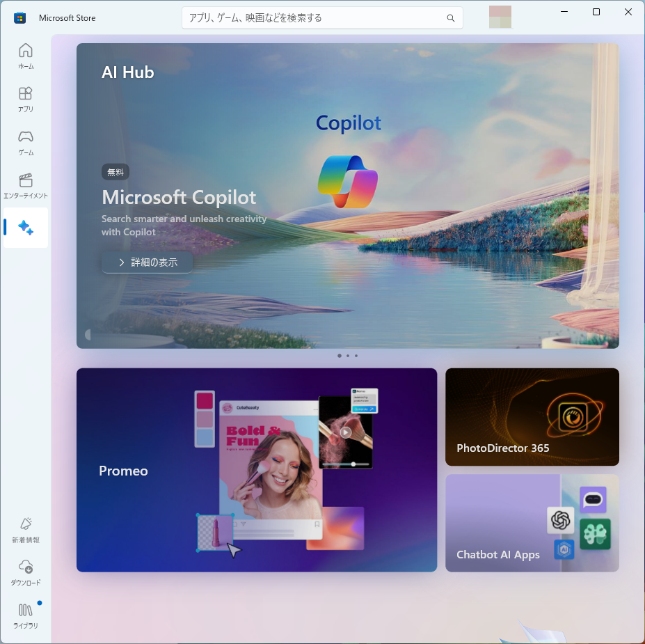
Task: Click the Microsoft Store logo icon
Action: tap(19, 17)
